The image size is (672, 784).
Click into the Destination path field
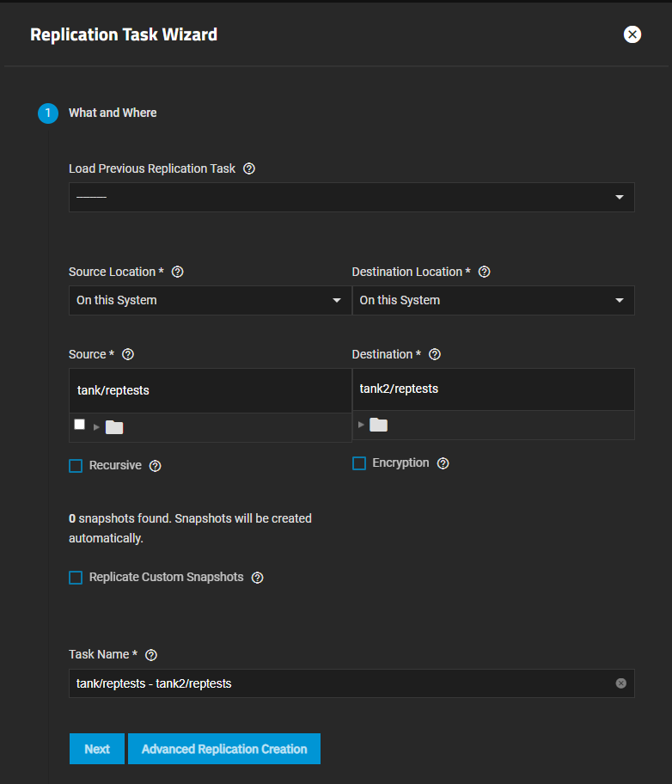click(492, 389)
